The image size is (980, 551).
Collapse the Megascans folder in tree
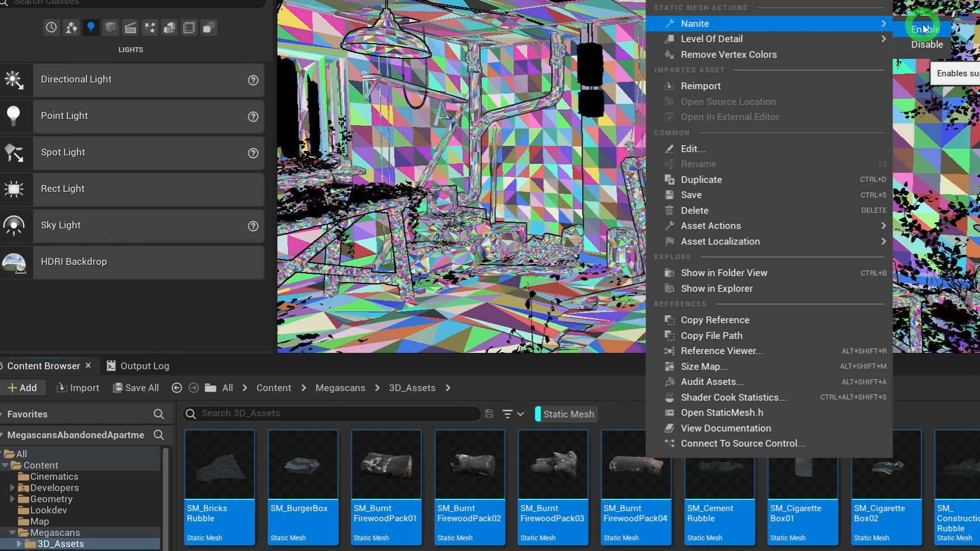click(12, 532)
